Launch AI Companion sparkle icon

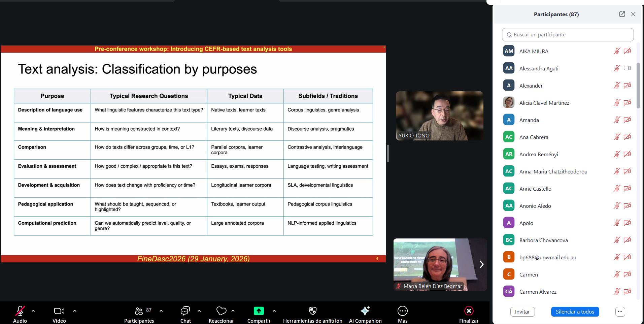[365, 311]
